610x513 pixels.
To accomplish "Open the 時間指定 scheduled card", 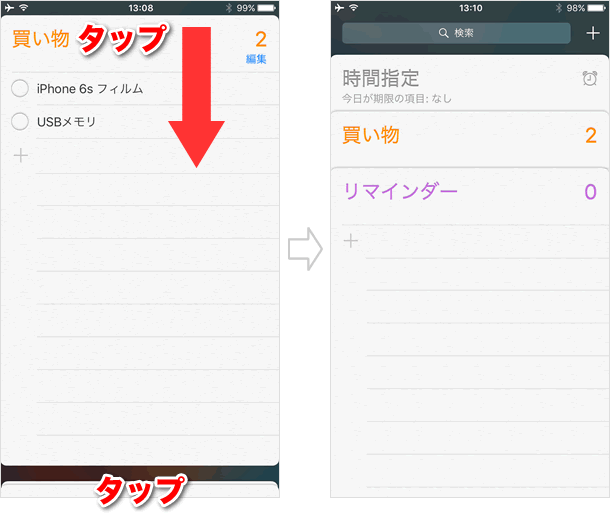I will click(x=470, y=84).
